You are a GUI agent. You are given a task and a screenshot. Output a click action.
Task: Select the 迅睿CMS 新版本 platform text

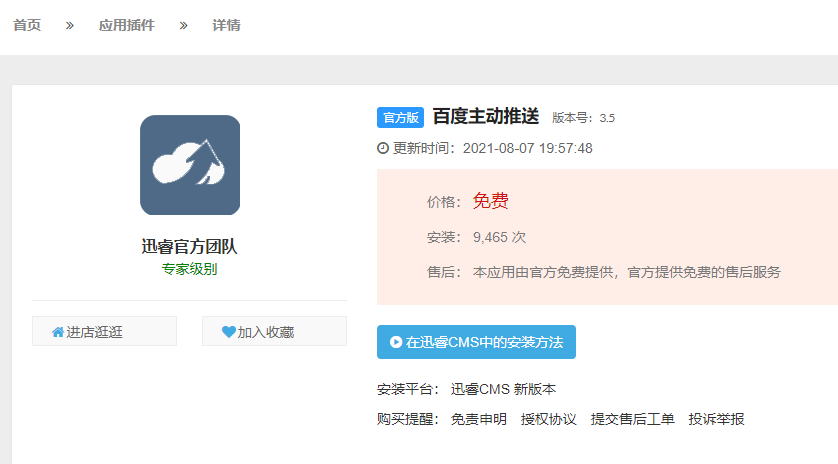pyautogui.click(x=503, y=389)
